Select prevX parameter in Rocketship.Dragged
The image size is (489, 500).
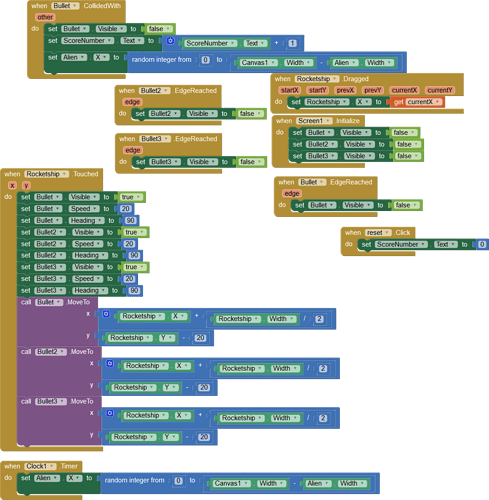tap(345, 90)
